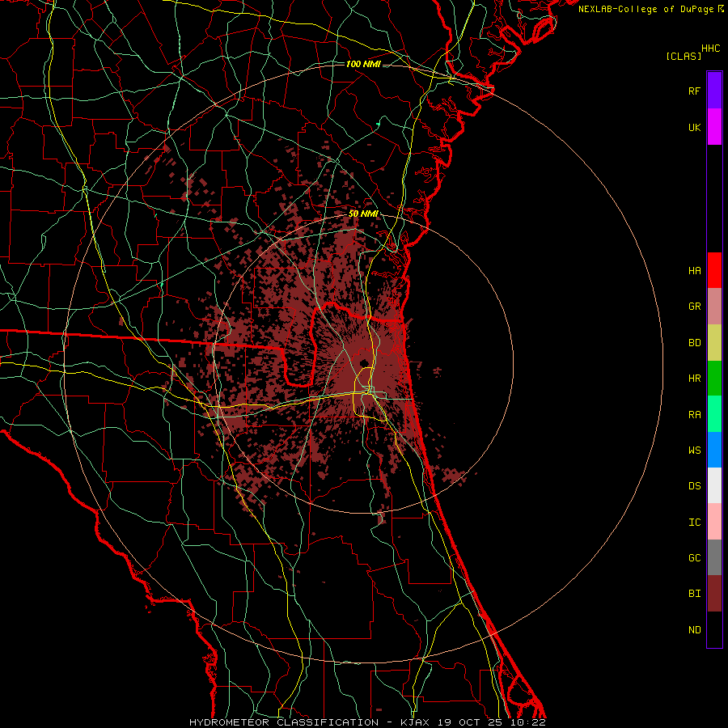Click the HA red legend swatch
This screenshot has width=728, height=728.
pos(714,270)
